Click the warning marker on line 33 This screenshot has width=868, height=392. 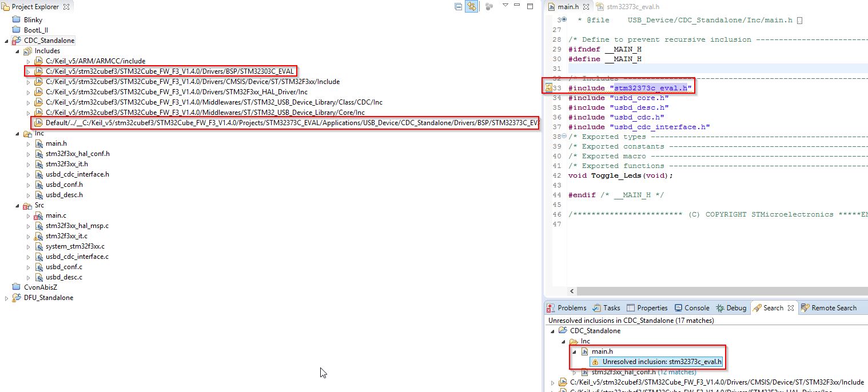[548, 88]
